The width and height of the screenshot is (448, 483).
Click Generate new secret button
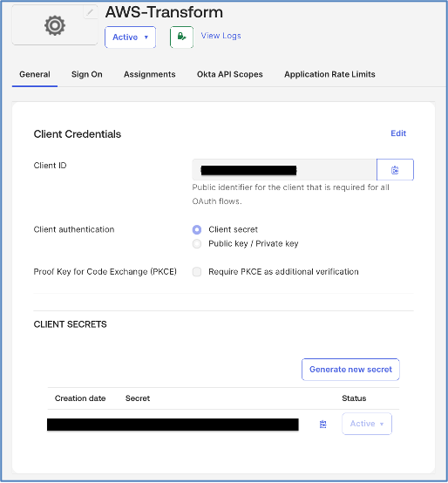click(350, 370)
